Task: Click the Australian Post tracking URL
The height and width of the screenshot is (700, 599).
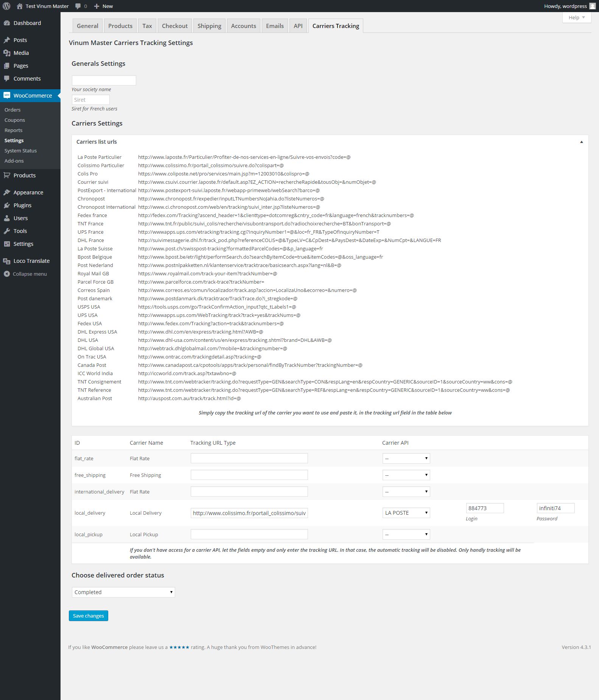Action: tap(189, 398)
